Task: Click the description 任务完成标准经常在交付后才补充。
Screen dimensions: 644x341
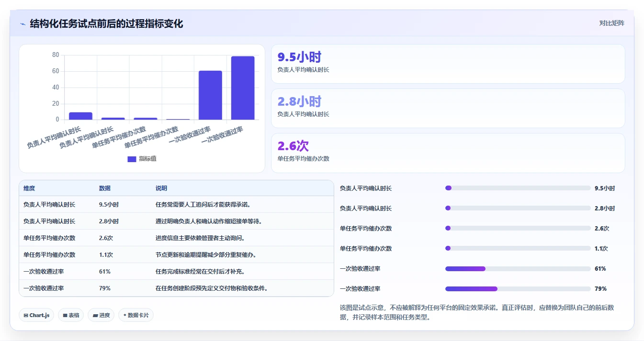Action: 200,272
